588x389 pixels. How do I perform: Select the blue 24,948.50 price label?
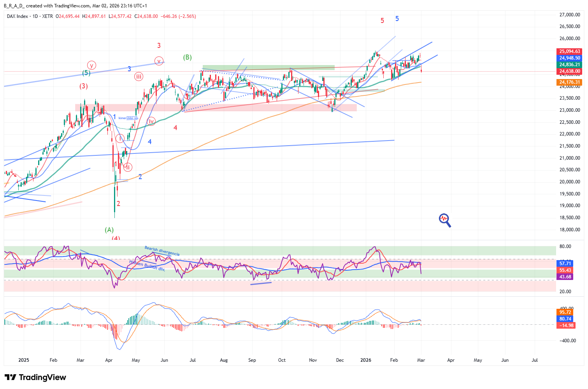click(x=570, y=58)
